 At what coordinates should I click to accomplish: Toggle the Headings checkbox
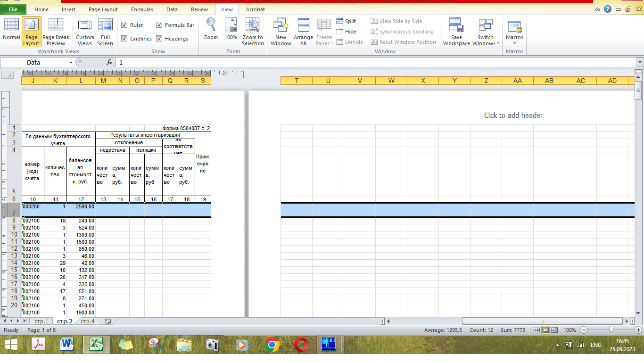(159, 39)
